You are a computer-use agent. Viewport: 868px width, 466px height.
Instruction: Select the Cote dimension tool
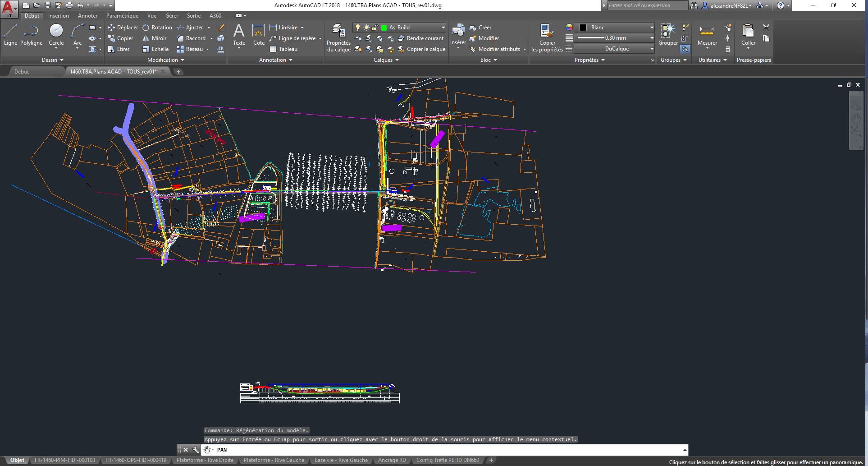pos(259,35)
